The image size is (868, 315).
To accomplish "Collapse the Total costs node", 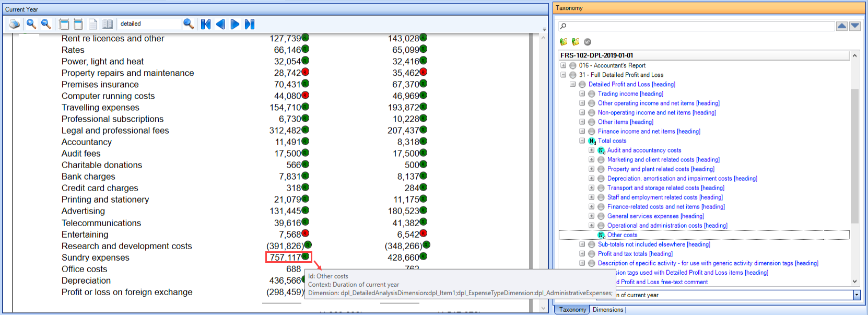I will [582, 141].
